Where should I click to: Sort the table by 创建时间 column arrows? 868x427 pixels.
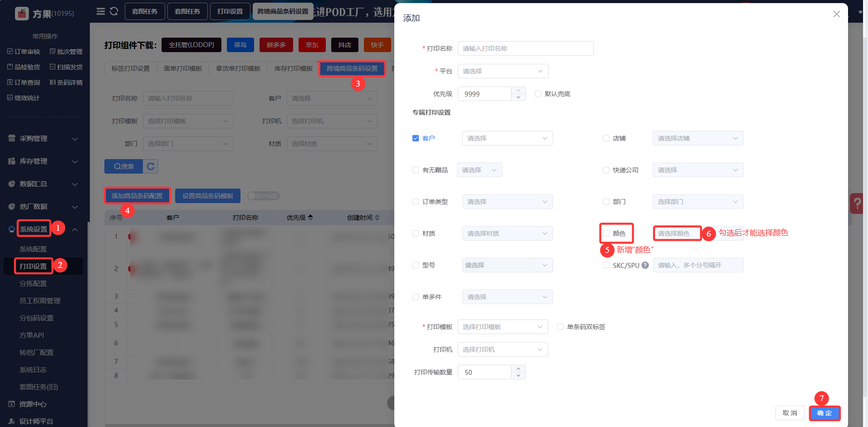[x=377, y=218]
